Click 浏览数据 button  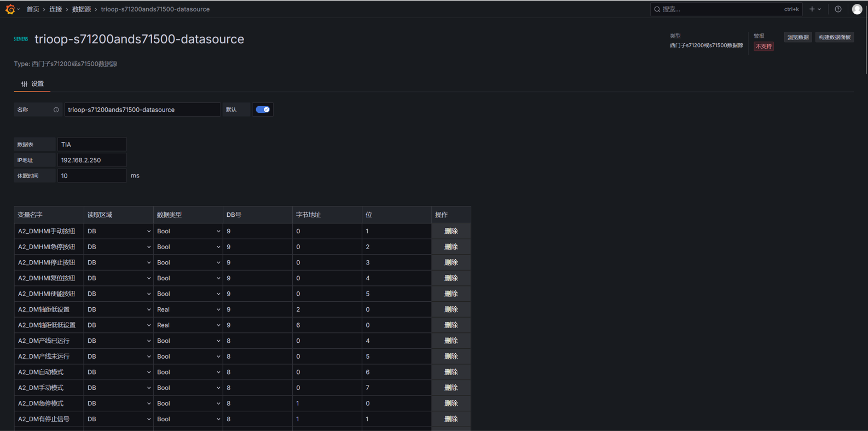pos(798,37)
